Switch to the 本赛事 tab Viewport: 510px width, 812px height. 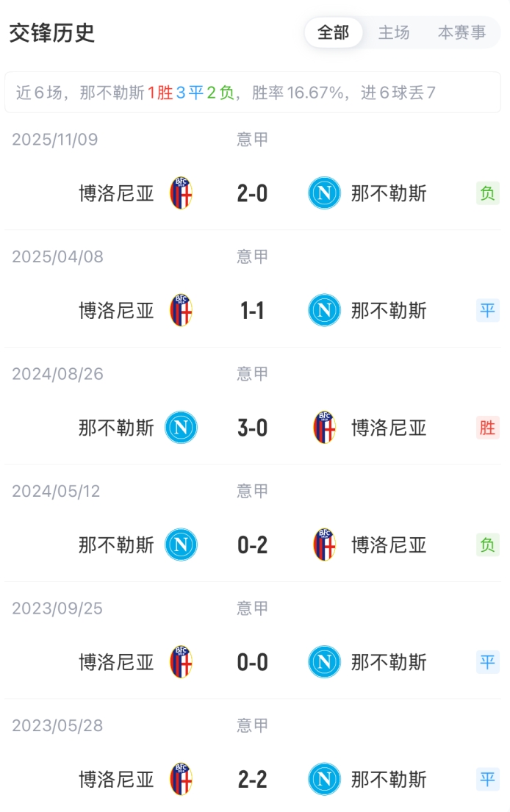click(x=461, y=33)
